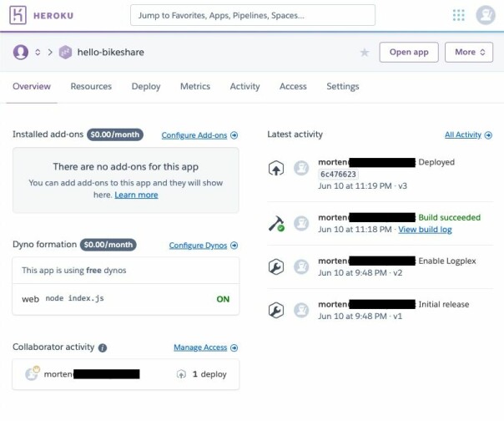504x421 pixels.
Task: Favorite the app with the star icon
Action: (365, 52)
